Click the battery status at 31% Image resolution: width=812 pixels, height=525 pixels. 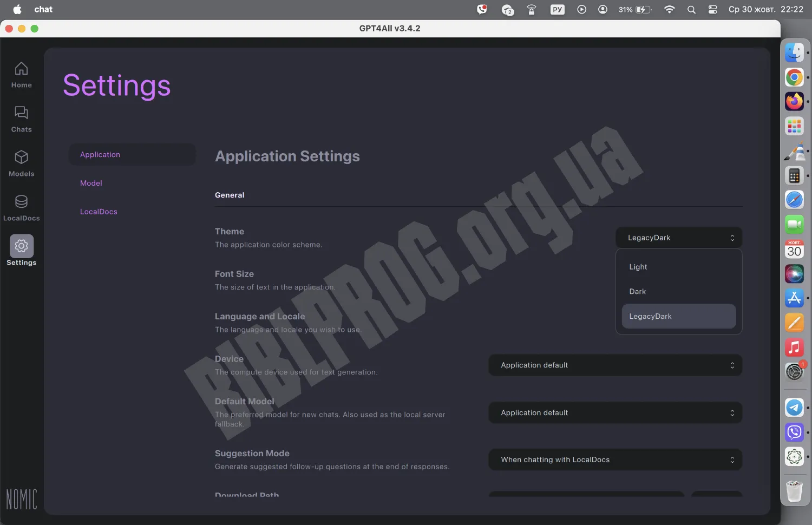(636, 9)
